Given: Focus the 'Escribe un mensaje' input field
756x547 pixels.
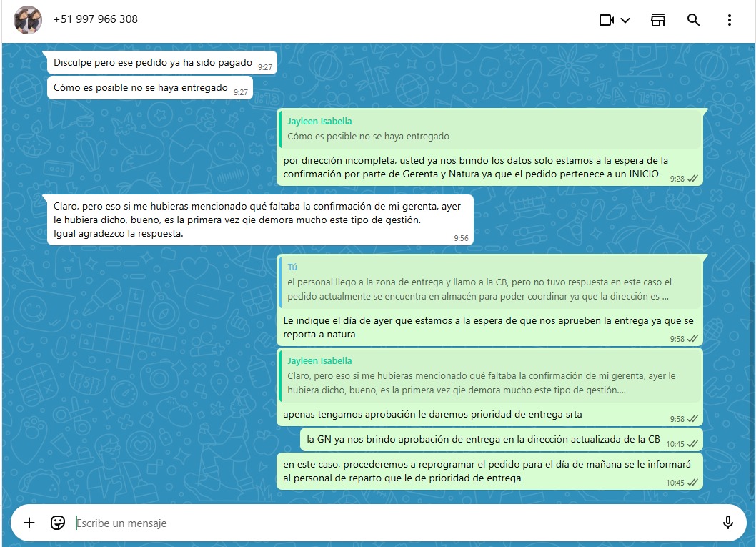Looking at the screenshot, I should point(386,523).
